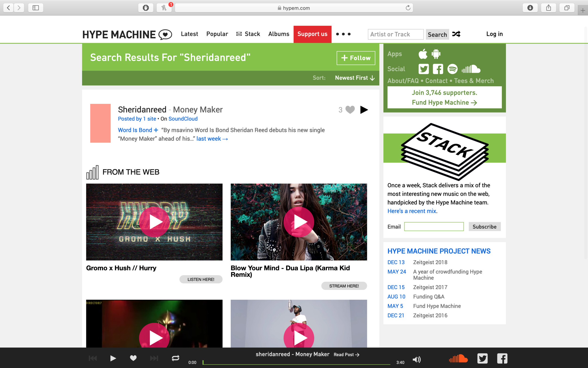Show all Safari tabs overview
This screenshot has width=588, height=368.
pos(567,8)
